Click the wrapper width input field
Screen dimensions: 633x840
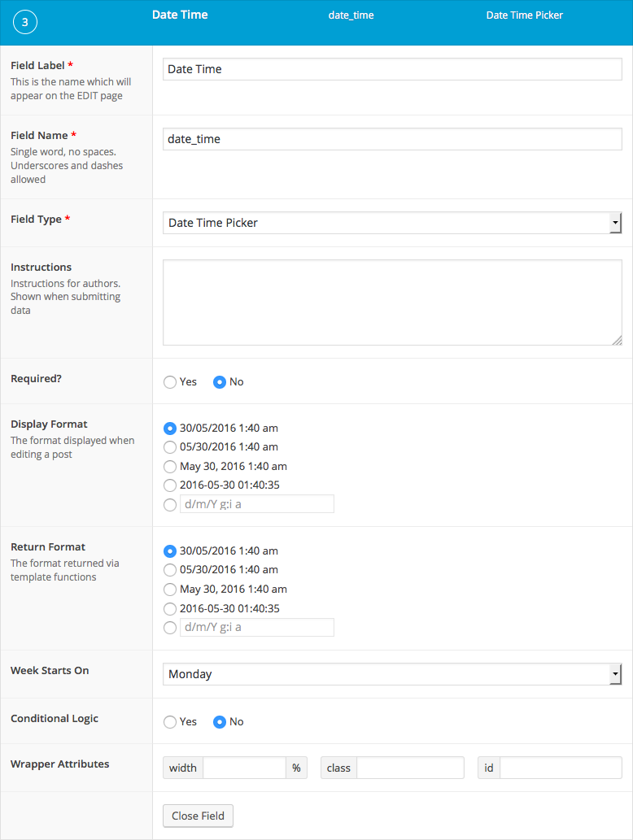(x=244, y=768)
